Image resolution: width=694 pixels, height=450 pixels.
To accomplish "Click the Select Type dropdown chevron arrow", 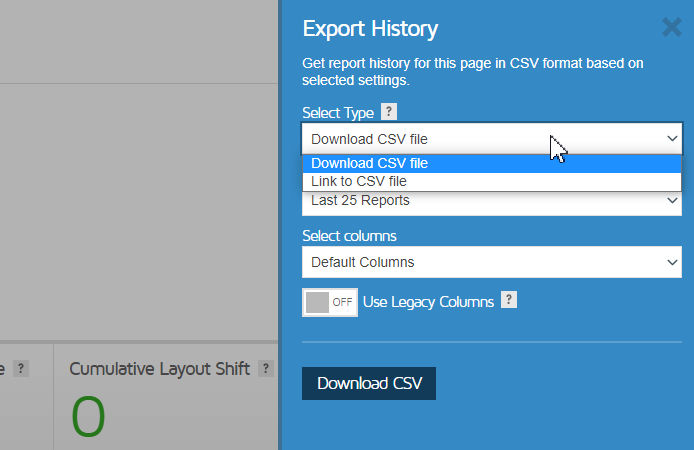I will 672,139.
